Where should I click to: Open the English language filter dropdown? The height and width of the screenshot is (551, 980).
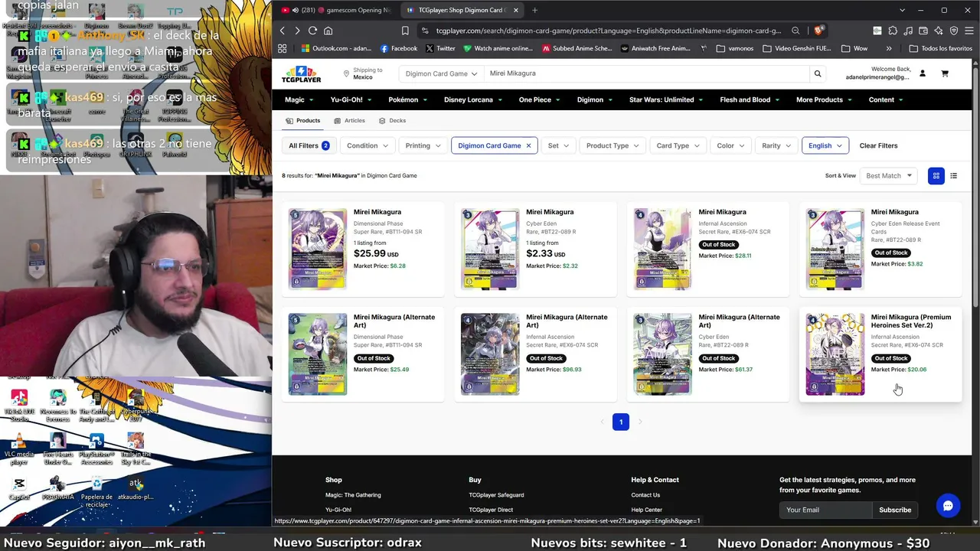825,145
